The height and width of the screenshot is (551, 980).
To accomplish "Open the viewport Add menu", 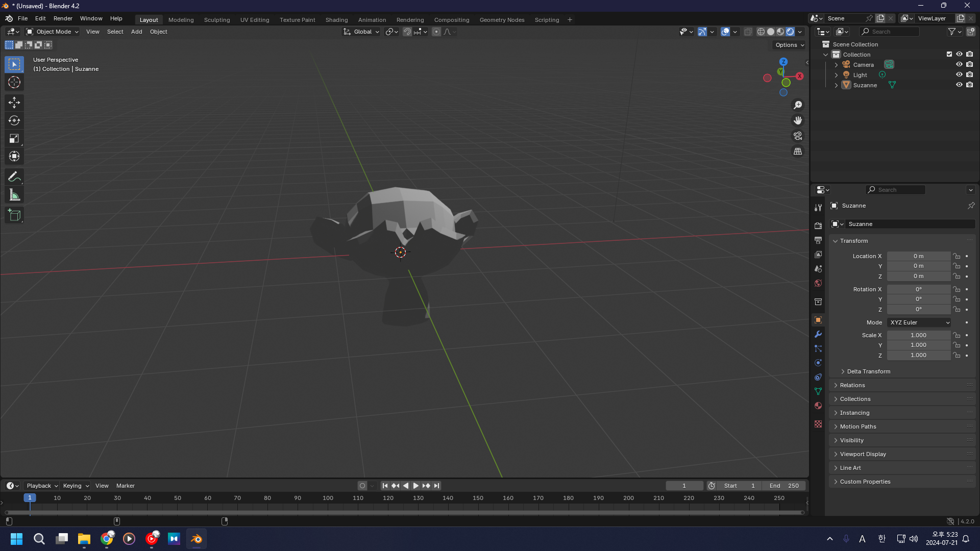I will pyautogui.click(x=136, y=32).
